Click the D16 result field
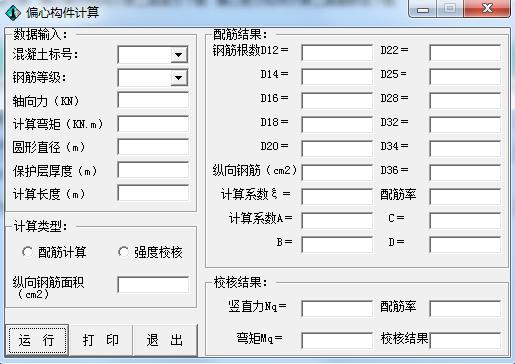 tap(337, 101)
